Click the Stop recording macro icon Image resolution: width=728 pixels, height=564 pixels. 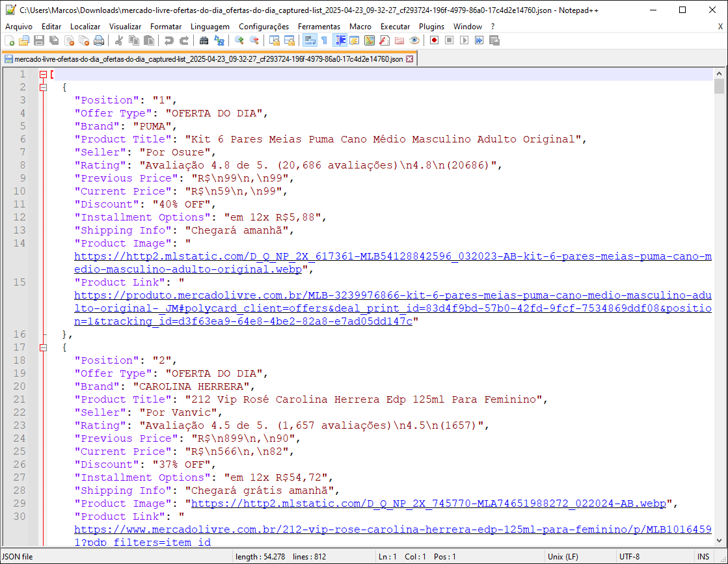point(449,41)
